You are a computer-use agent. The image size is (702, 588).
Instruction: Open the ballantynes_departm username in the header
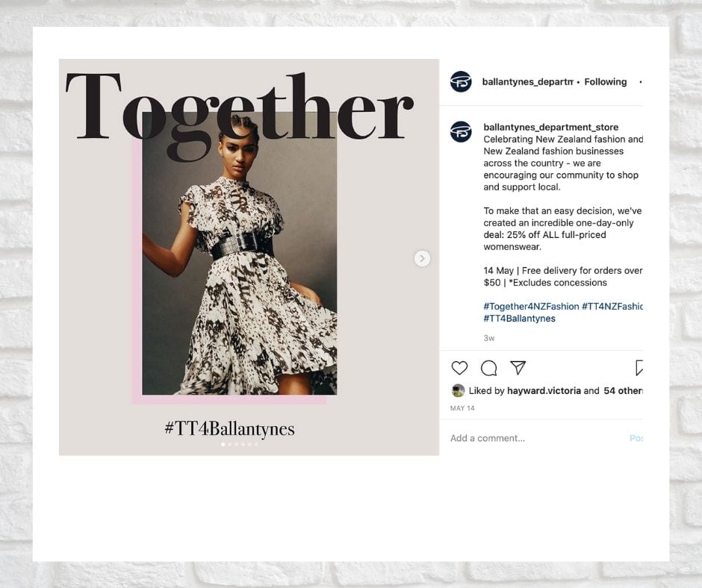point(527,82)
